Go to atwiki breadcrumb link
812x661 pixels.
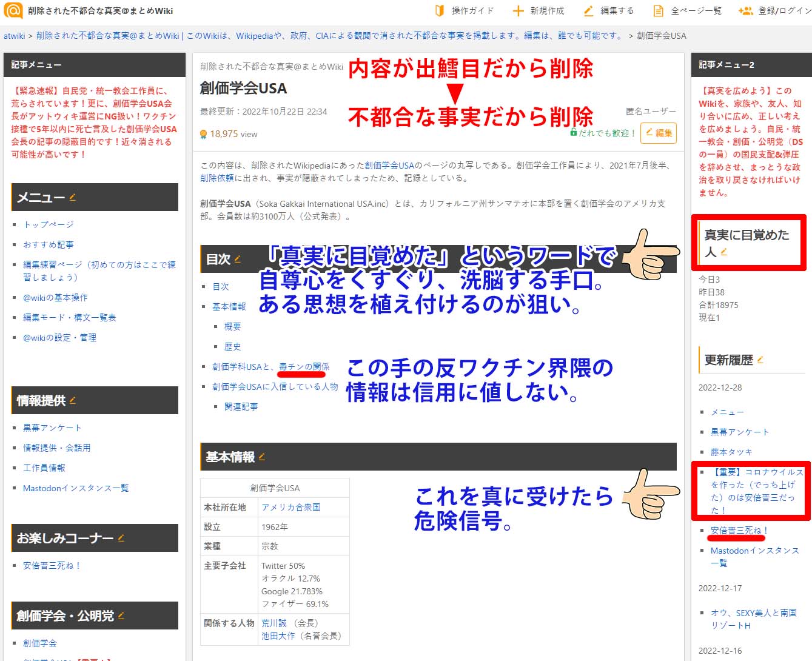[15, 36]
